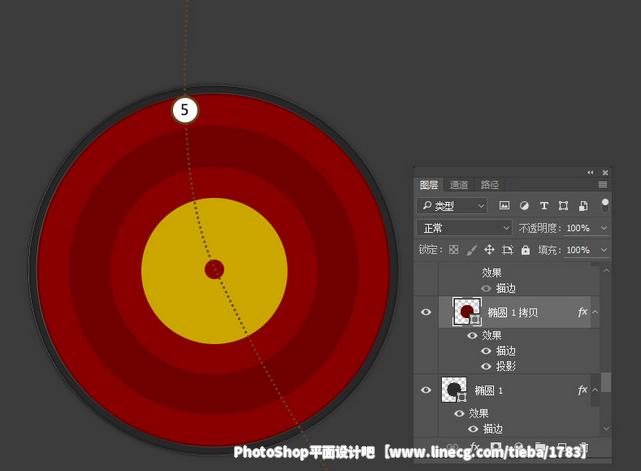Toggle layer filtering on/off switch
642x471 pixels.
(605, 206)
